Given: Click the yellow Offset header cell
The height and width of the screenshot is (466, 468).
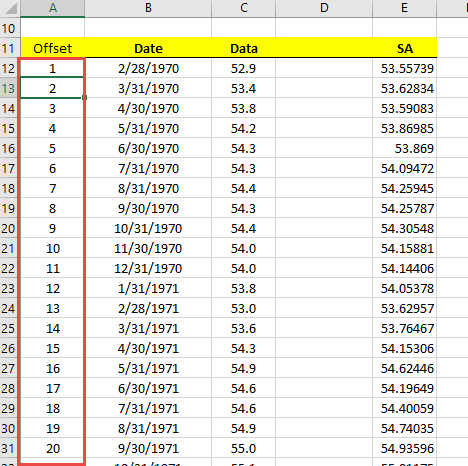Looking at the screenshot, I should pyautogui.click(x=53, y=48).
